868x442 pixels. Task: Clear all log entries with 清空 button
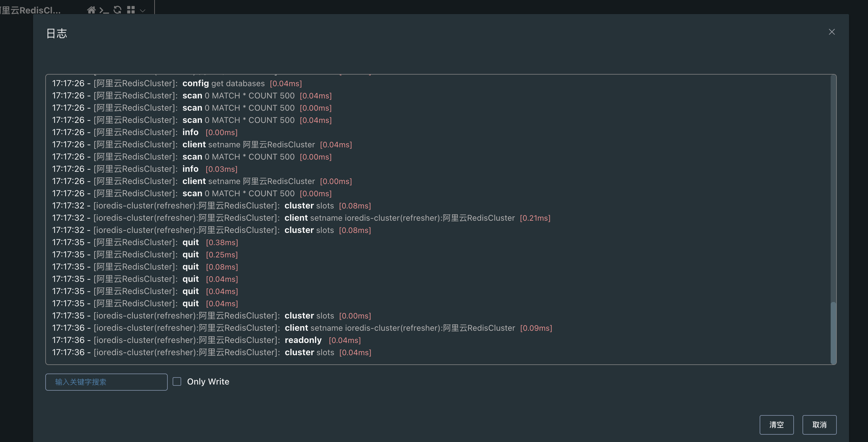click(776, 425)
